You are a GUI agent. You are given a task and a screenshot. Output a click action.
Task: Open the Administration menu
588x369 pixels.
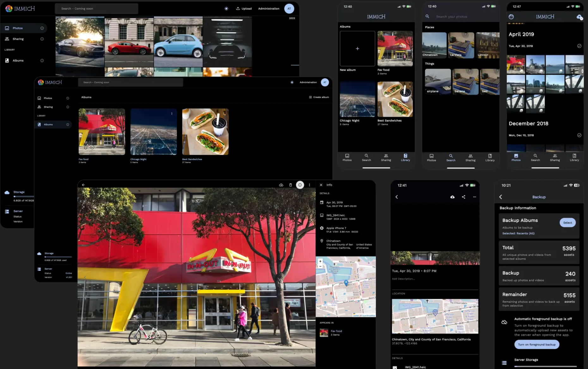click(268, 9)
